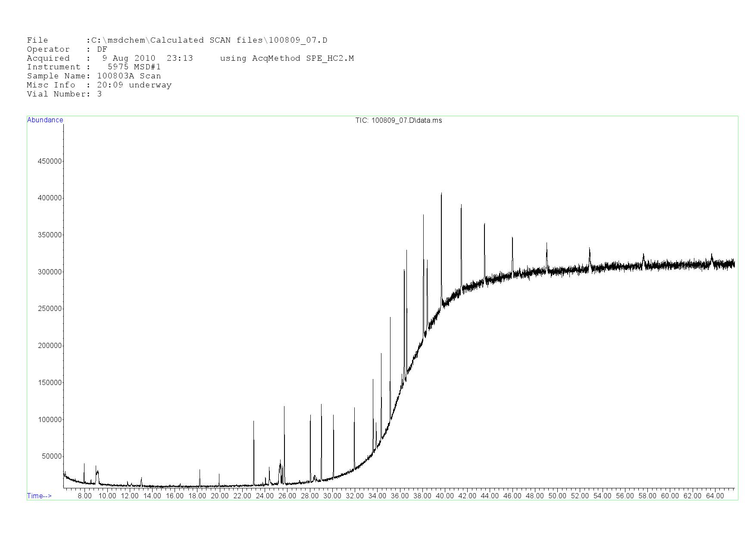Image resolution: width=756 pixels, height=534 pixels.
Task: Click the 450000 abundance tick label
Action: pos(50,161)
